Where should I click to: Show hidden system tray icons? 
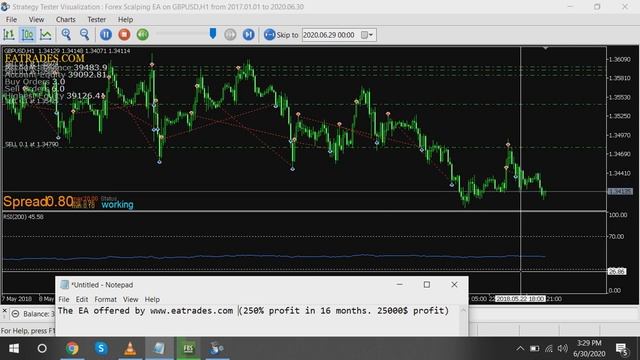[520, 349]
